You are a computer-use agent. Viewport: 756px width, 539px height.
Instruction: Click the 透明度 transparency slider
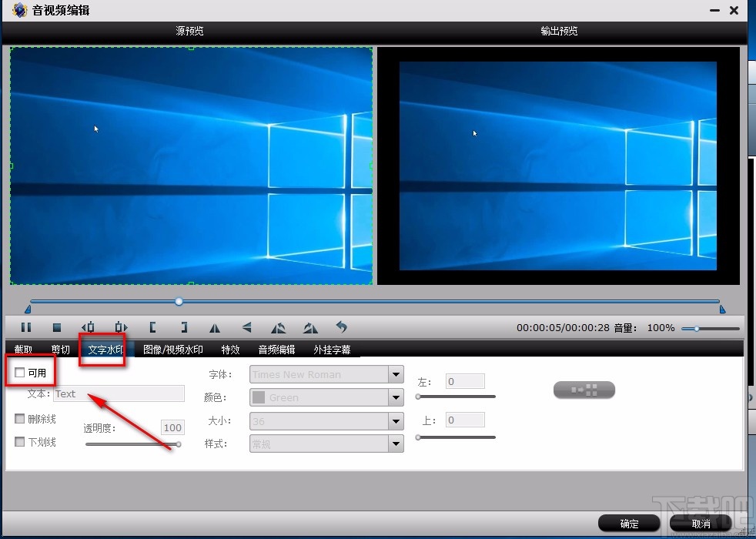(x=133, y=444)
